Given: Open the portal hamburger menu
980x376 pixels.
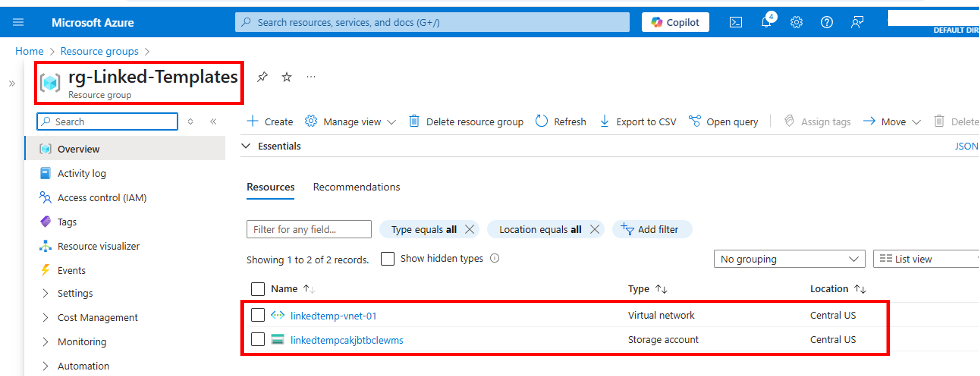Looking at the screenshot, I should point(18,22).
